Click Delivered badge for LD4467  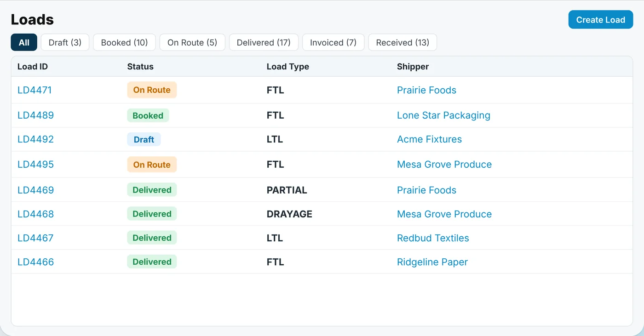(152, 238)
